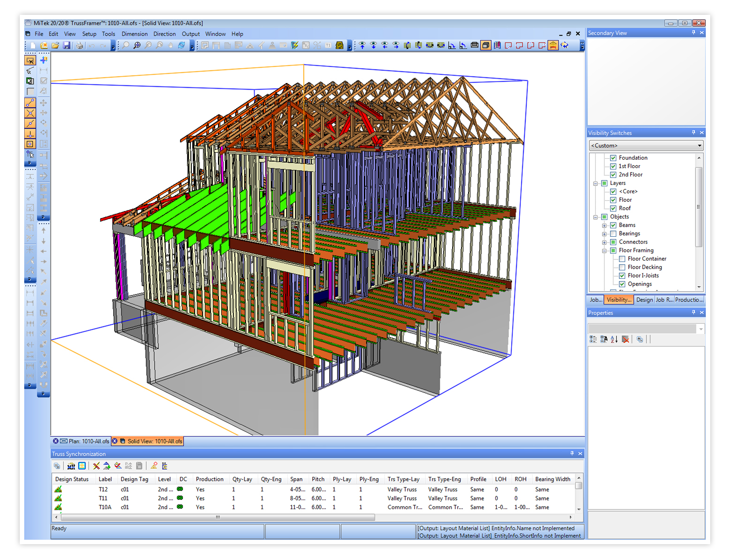Click the Span column header
The width and height of the screenshot is (730, 560).
pos(297,479)
